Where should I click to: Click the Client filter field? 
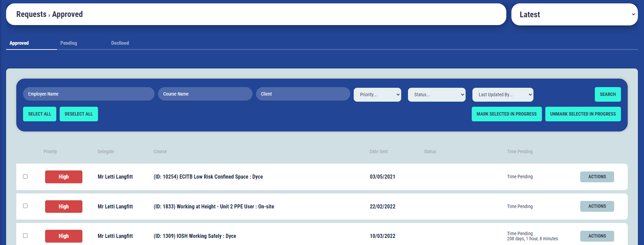(303, 94)
